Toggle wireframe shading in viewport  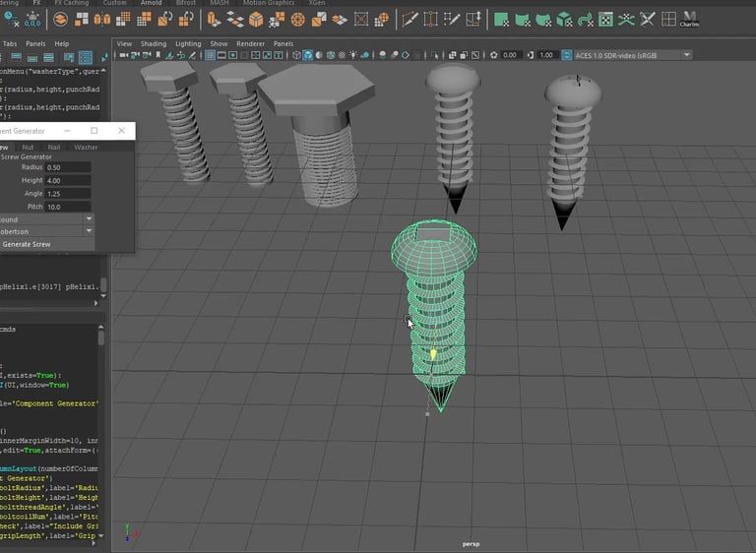pos(296,55)
